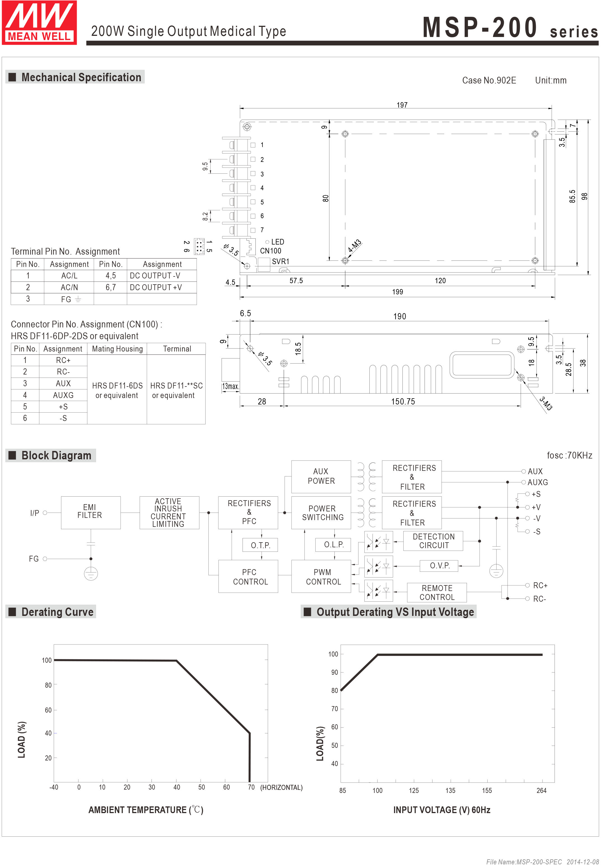Click the '3-M3' side screw label
610x868 pixels.
tap(546, 403)
